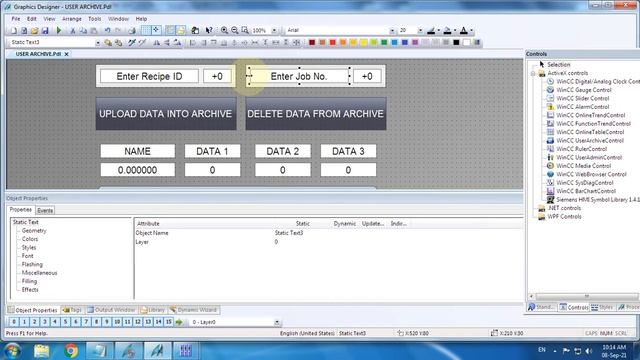Toggle layer 0 visibility button
Viewport: 640px width, 360px height.
click(x=14, y=322)
